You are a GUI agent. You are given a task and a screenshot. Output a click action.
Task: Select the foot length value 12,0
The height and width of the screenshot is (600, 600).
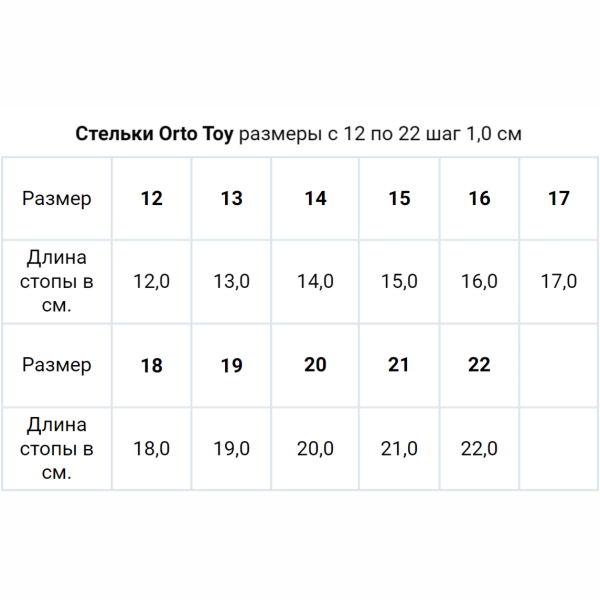(152, 281)
